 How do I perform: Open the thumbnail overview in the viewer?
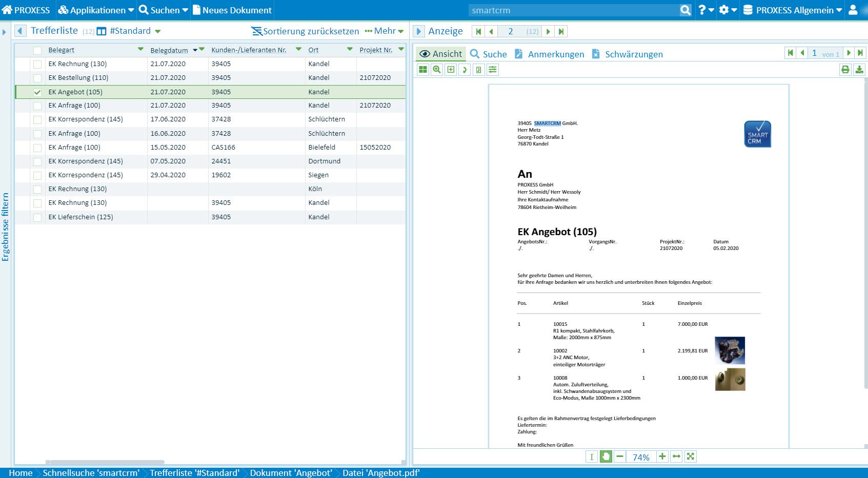(x=423, y=70)
